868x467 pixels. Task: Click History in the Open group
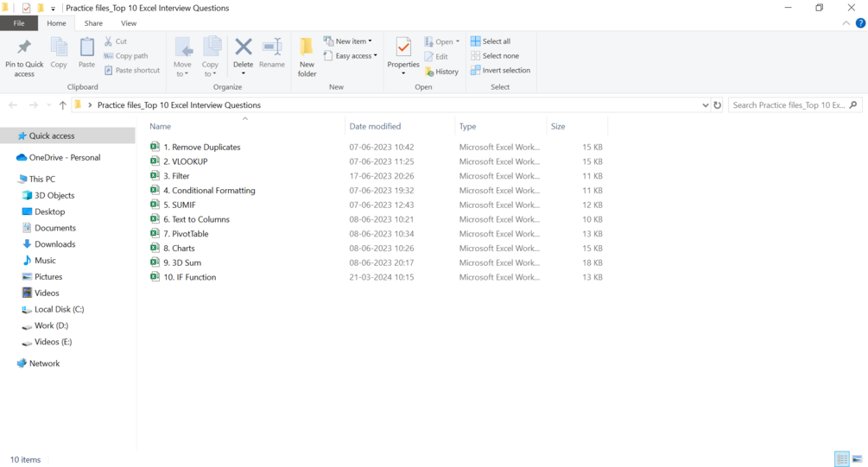pyautogui.click(x=441, y=72)
